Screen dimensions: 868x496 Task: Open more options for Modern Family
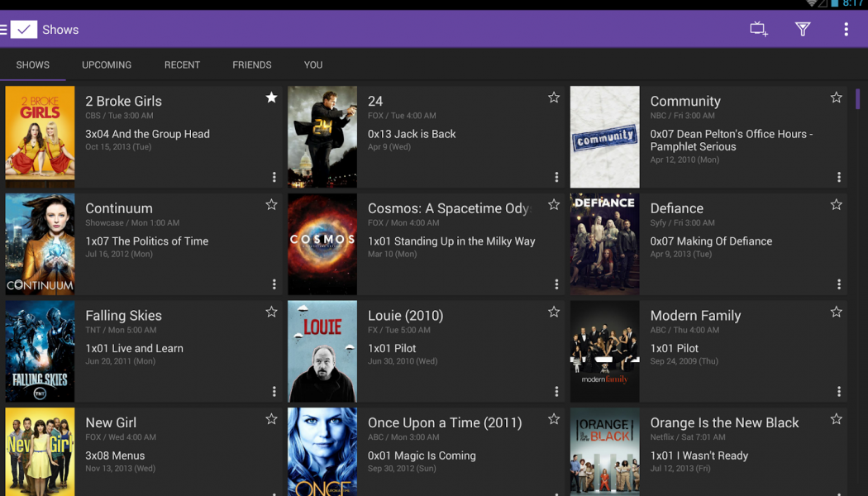coord(839,392)
